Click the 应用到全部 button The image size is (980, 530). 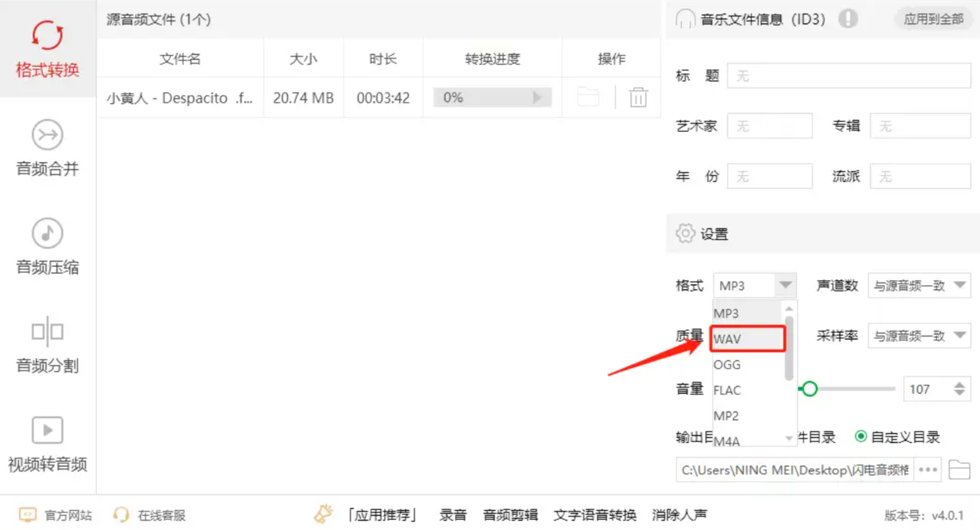pos(933,19)
